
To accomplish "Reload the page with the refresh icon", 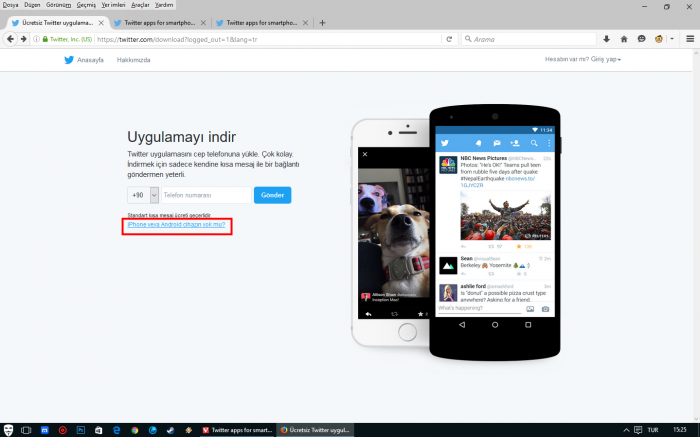I will 449,39.
